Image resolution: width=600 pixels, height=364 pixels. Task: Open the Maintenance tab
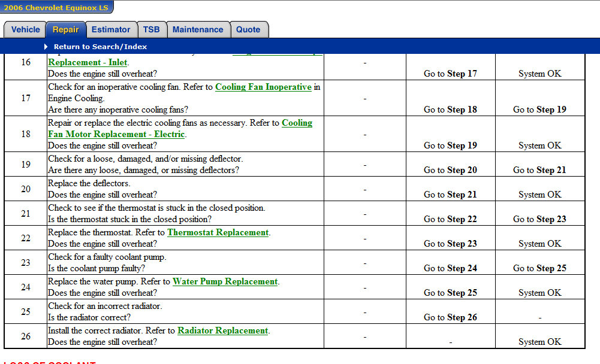coord(198,29)
